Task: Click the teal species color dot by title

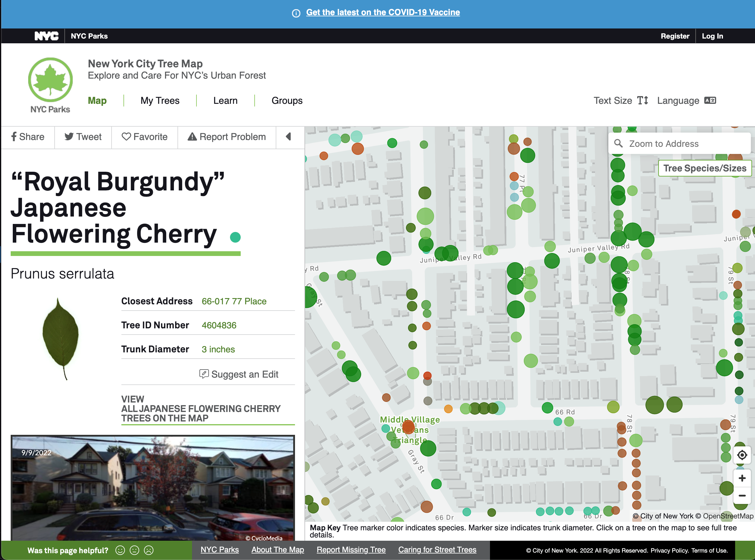Action: click(235, 237)
